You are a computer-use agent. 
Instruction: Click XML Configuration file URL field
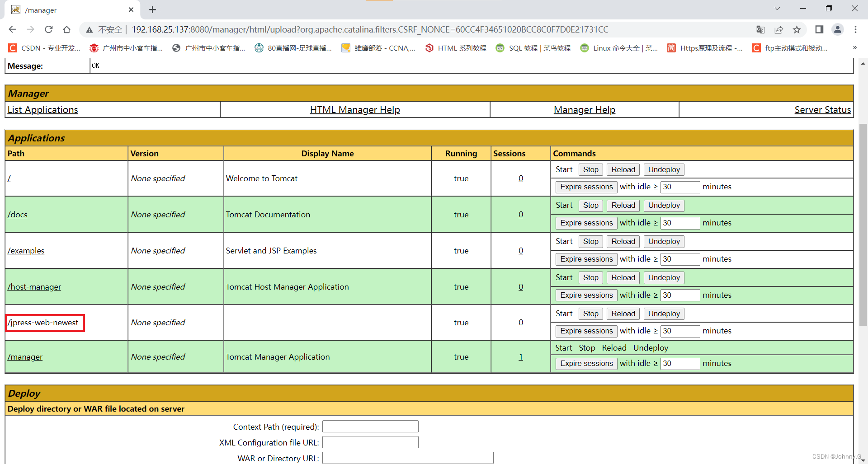coord(370,442)
